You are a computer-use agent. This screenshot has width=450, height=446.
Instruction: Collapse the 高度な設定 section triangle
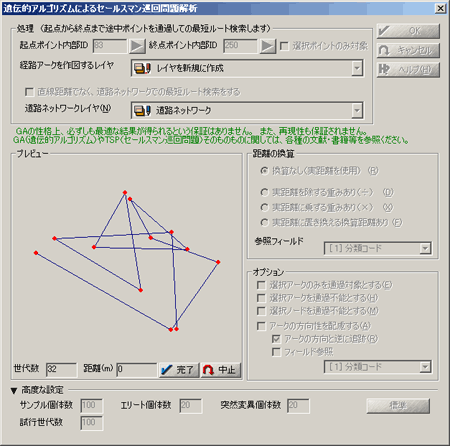(14, 390)
